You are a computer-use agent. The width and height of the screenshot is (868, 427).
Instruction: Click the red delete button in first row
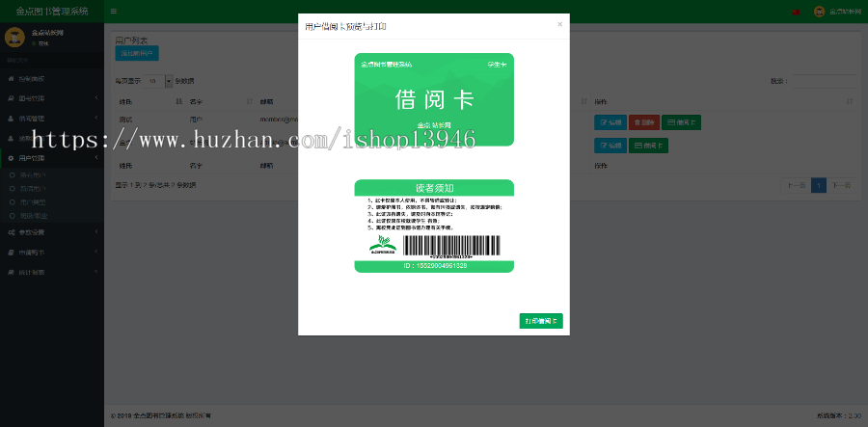(x=644, y=122)
